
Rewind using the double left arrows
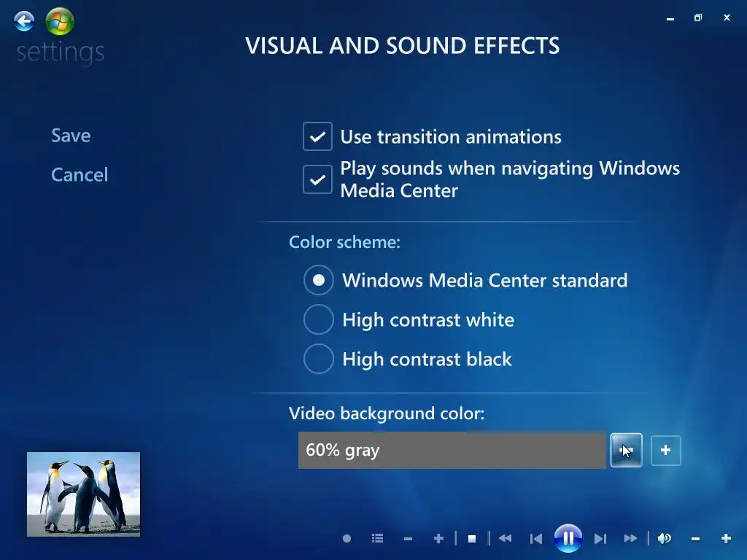pyautogui.click(x=505, y=539)
